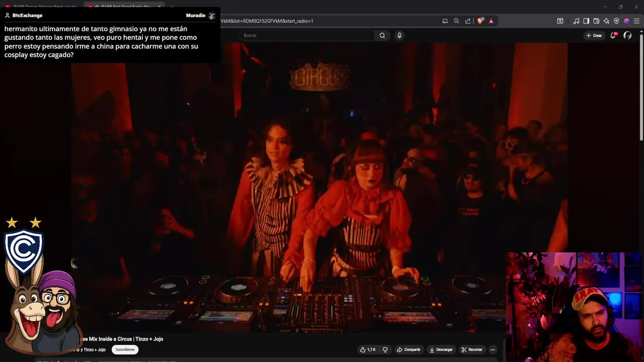Click the Brave VPN shield icon
The image size is (644, 362).
(x=616, y=21)
